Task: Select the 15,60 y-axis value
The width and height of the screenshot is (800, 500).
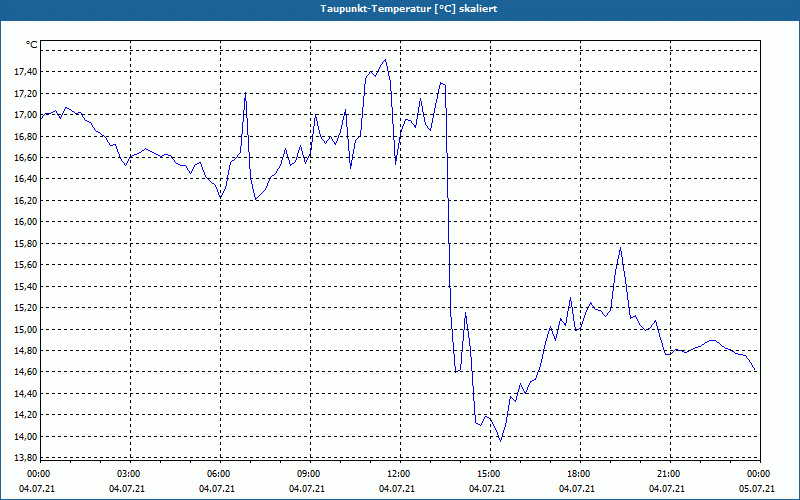Action: [26, 265]
